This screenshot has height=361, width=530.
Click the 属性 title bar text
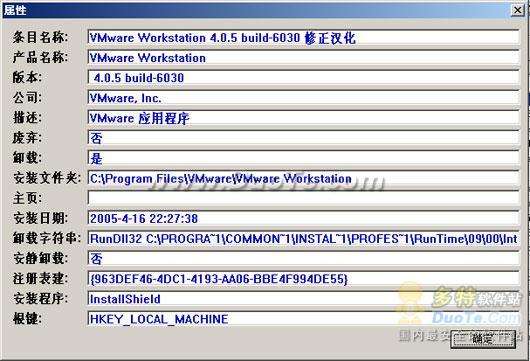[x=15, y=10]
